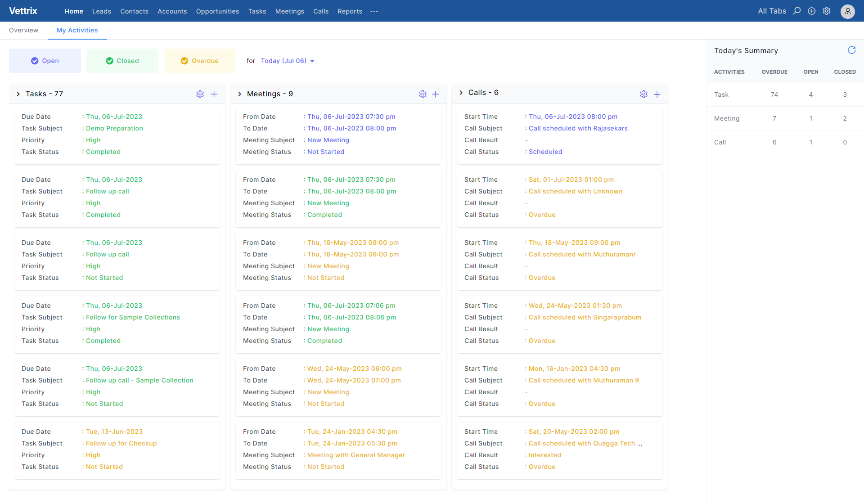Open the Leads module
864x504 pixels.
click(102, 11)
